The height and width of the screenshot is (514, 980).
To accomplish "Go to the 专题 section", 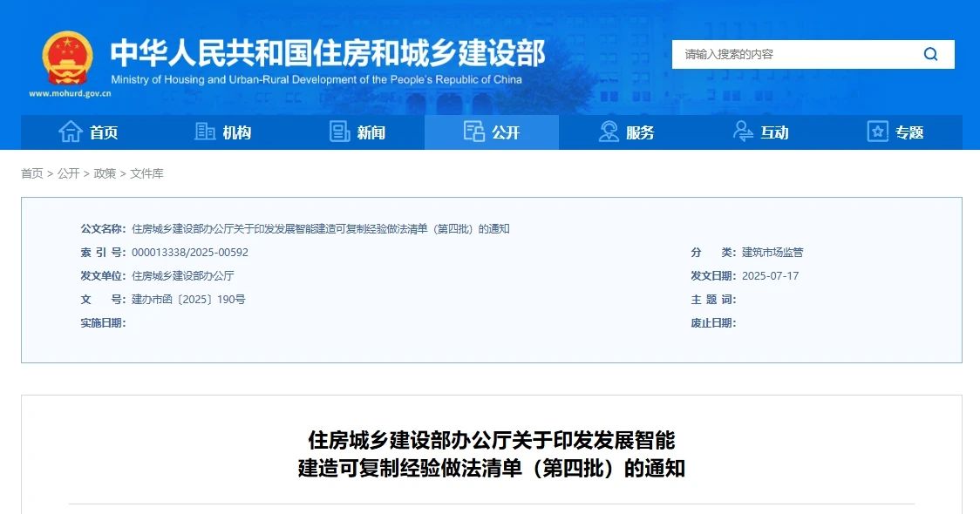I will 909,132.
